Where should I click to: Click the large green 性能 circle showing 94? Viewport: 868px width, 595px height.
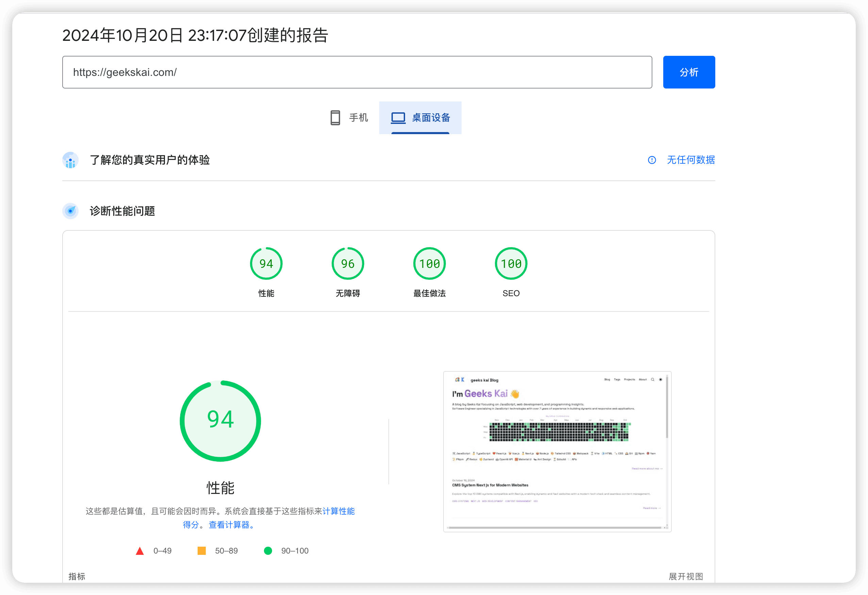220,420
